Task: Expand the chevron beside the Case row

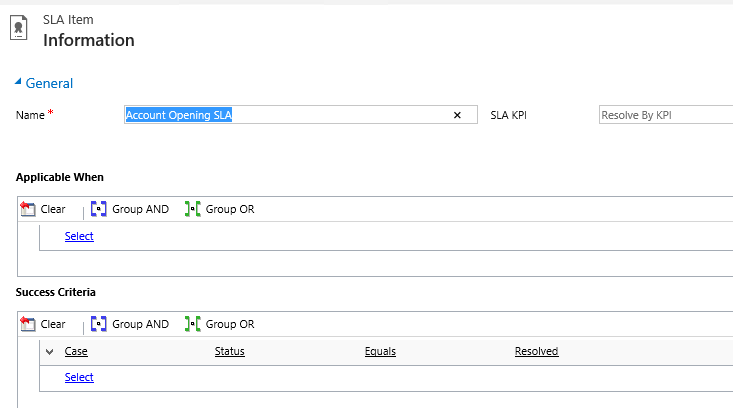Action: (49, 352)
